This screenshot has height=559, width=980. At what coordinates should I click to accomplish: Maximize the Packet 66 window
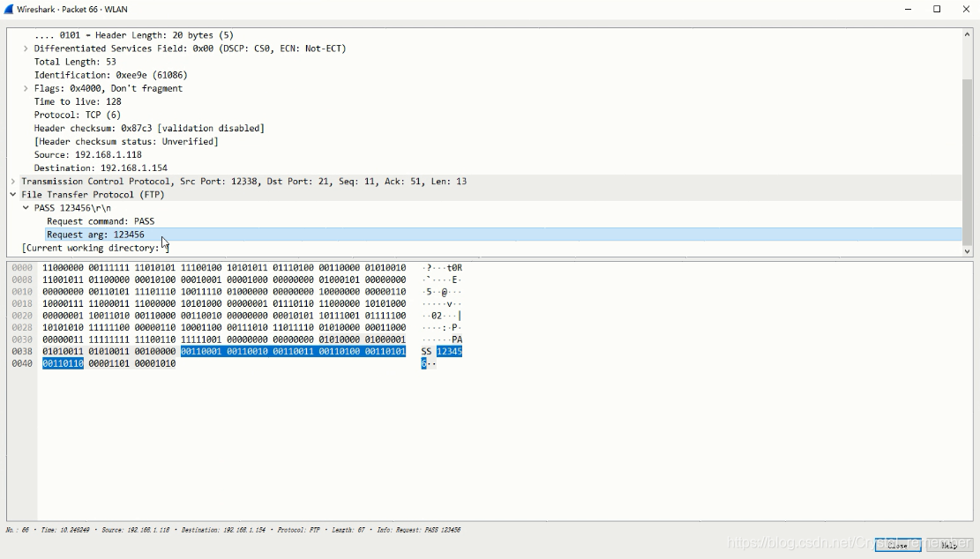click(x=937, y=10)
